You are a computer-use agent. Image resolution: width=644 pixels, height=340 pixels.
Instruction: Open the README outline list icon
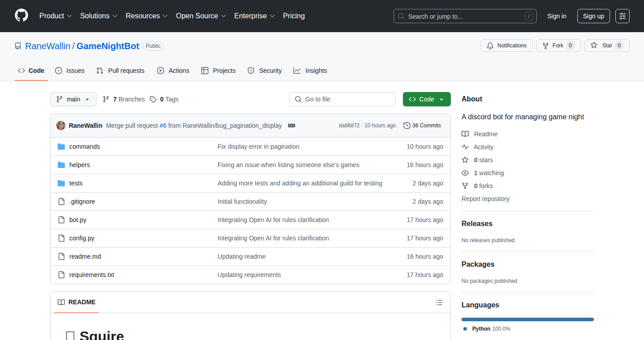(x=439, y=302)
